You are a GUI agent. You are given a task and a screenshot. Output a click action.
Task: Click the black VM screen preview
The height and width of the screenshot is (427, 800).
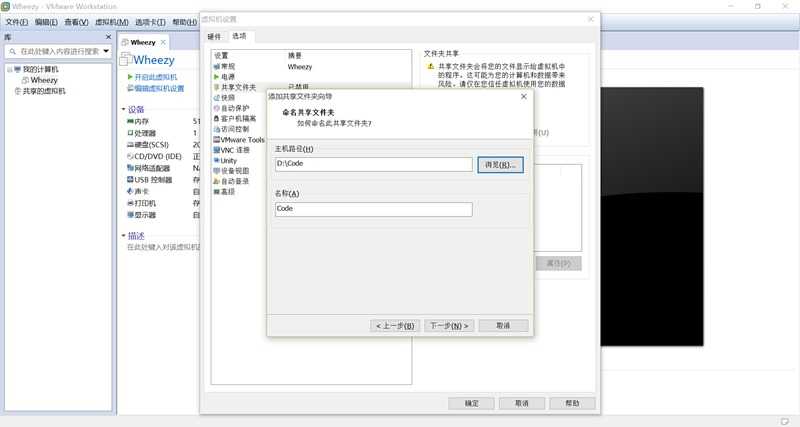point(652,217)
